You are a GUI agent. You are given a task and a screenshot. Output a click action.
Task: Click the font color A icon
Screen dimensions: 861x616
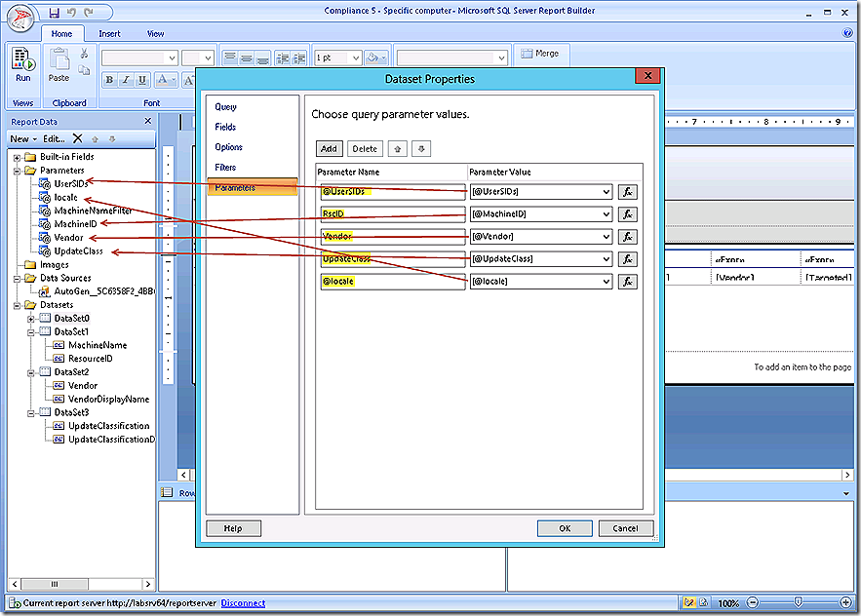162,80
